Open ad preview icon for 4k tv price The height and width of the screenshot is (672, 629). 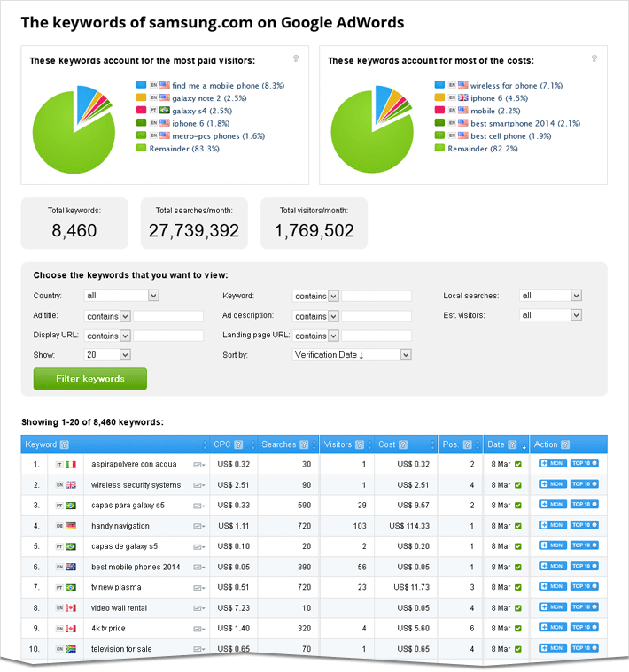(x=199, y=629)
